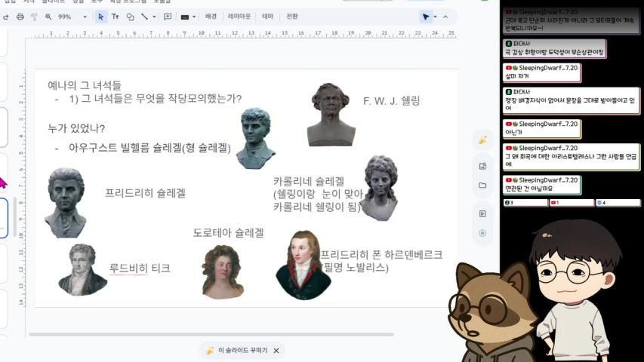Expand the line tool dropdown arrow

(154, 17)
